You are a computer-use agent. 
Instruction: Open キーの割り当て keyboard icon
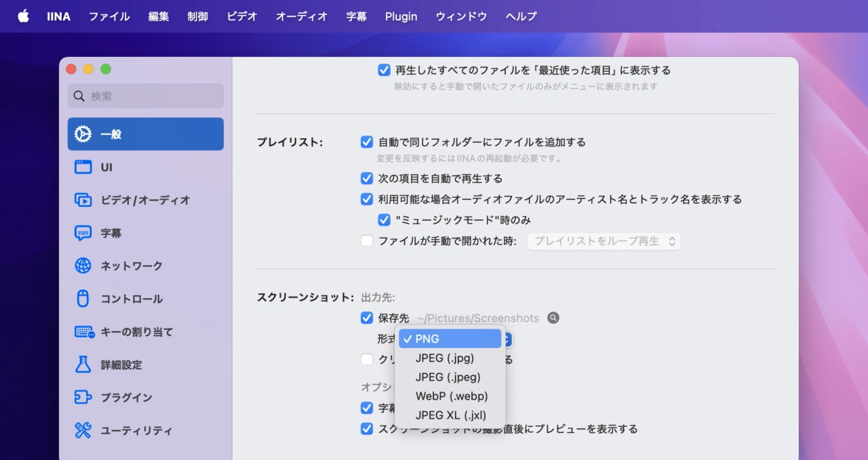click(84, 332)
